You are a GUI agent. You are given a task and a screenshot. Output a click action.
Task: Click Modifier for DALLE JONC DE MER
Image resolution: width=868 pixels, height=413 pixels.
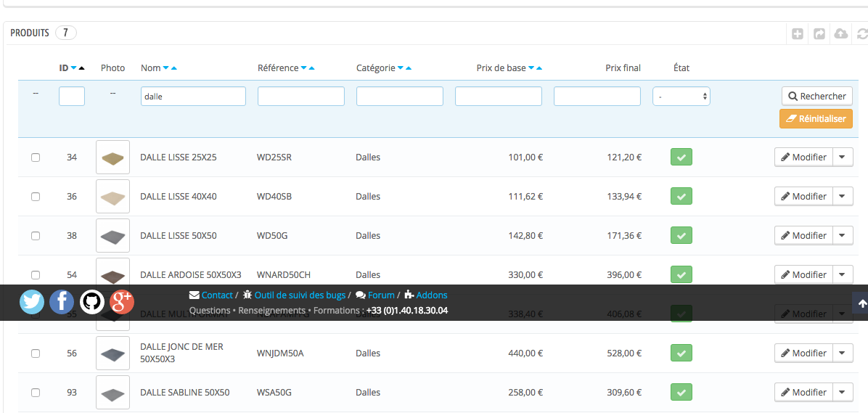point(804,353)
